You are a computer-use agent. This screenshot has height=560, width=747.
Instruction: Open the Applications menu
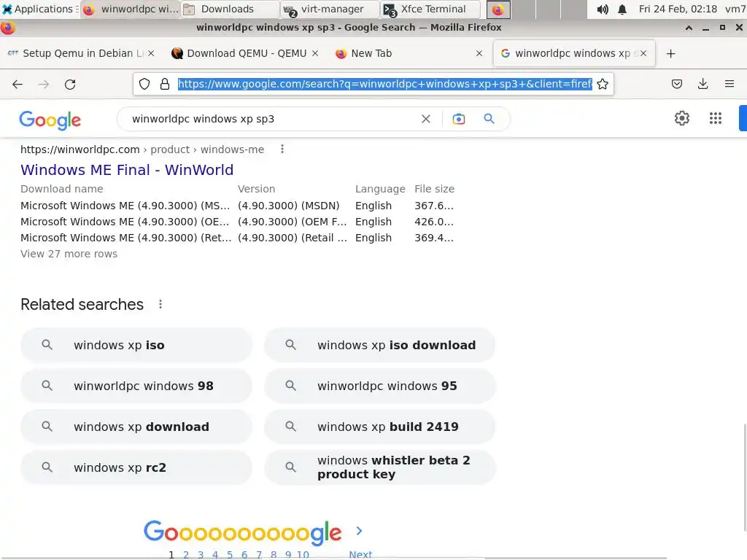(x=39, y=9)
